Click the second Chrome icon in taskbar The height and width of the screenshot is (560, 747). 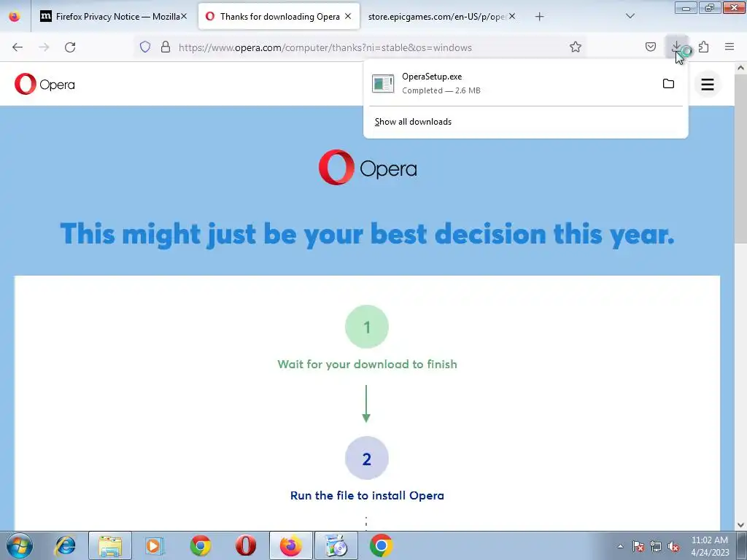[x=381, y=545]
